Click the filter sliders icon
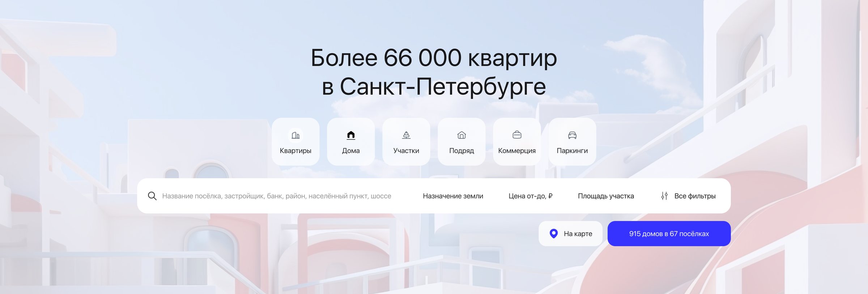Screen dimensions: 868x294 [664, 196]
